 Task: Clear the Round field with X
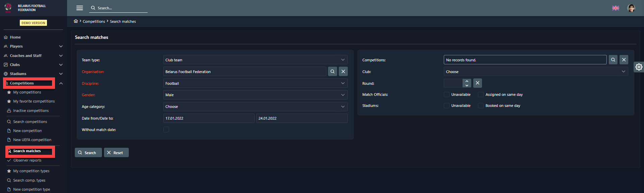pyautogui.click(x=477, y=83)
